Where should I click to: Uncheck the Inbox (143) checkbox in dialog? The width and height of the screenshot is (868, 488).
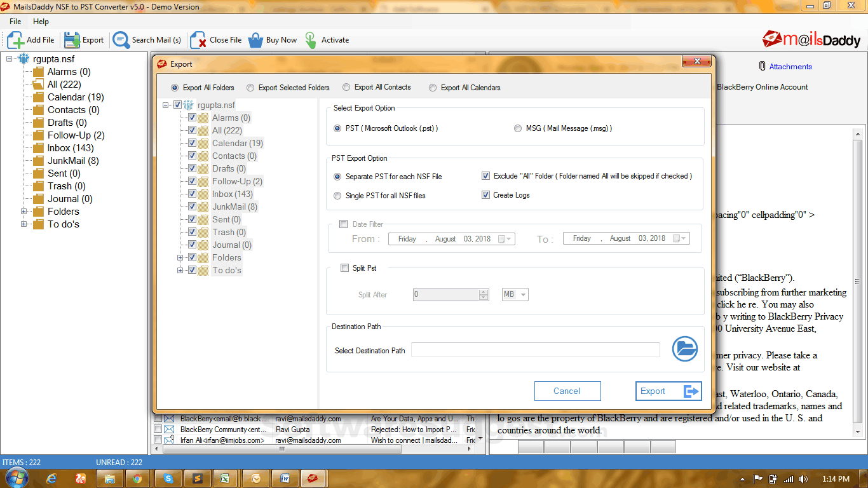(x=192, y=194)
